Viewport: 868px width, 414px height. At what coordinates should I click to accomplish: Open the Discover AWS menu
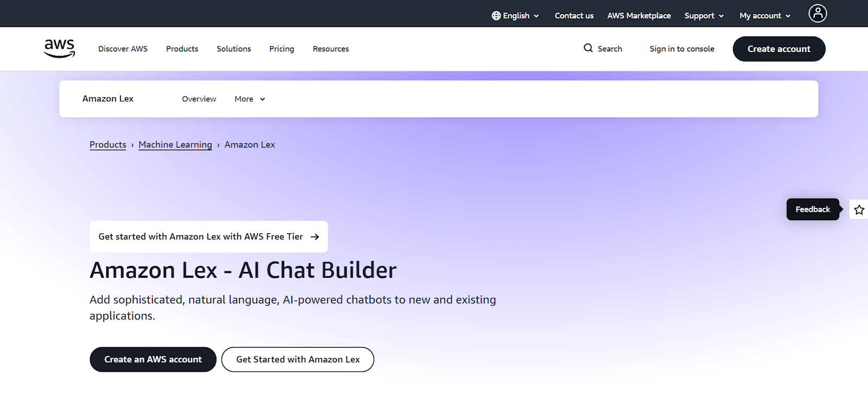pos(123,49)
